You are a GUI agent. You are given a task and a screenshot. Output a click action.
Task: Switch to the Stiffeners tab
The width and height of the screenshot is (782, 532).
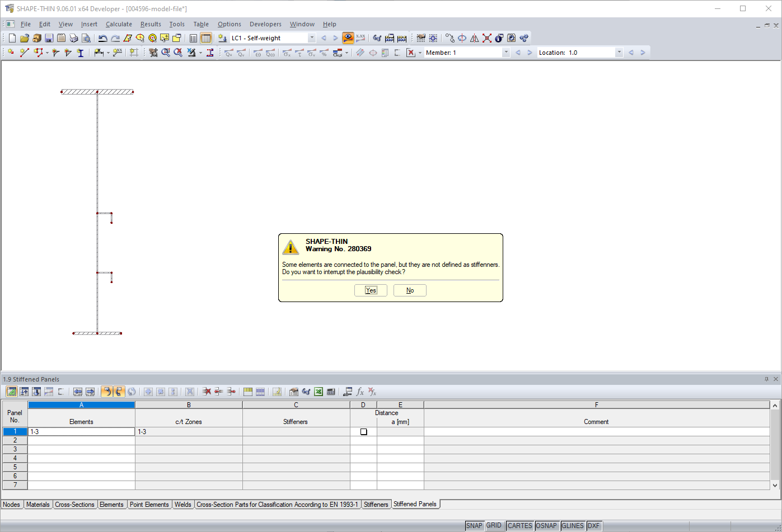(x=376, y=504)
